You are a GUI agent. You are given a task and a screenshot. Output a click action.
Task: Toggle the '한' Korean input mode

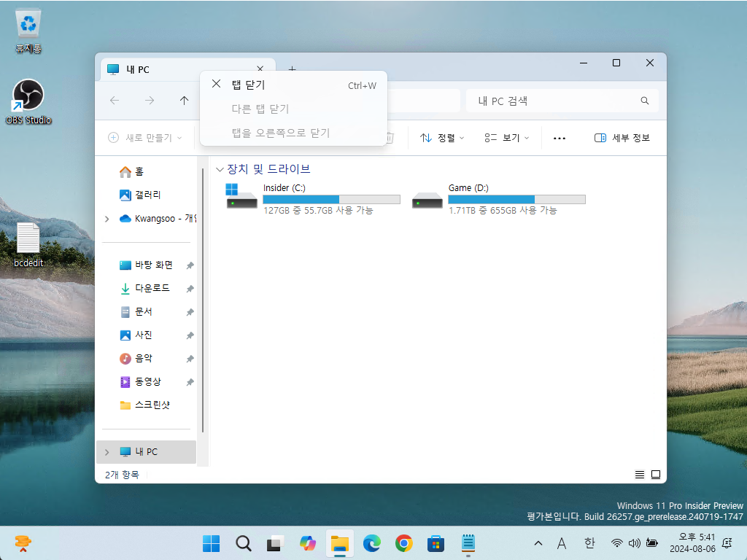589,542
